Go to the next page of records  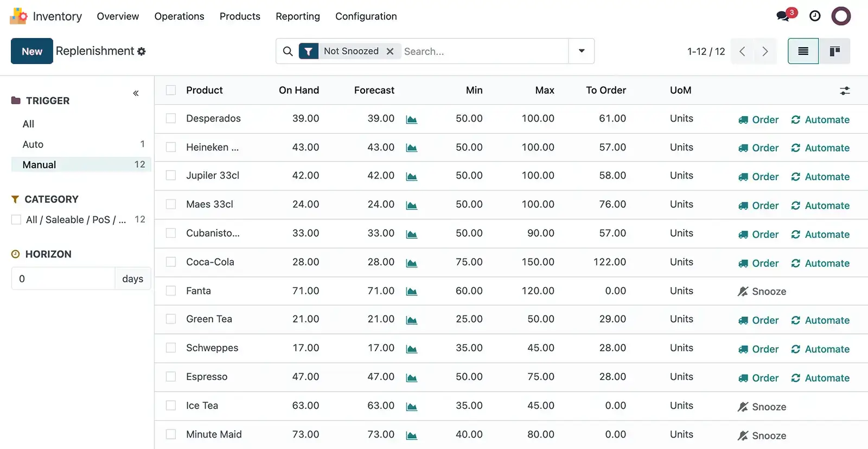765,51
